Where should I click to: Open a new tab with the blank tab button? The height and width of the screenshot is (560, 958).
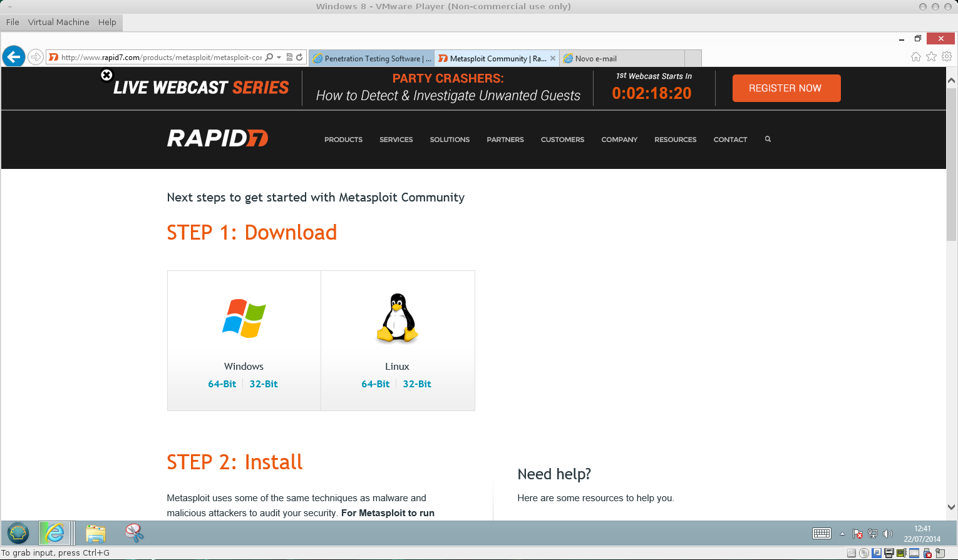tap(693, 58)
